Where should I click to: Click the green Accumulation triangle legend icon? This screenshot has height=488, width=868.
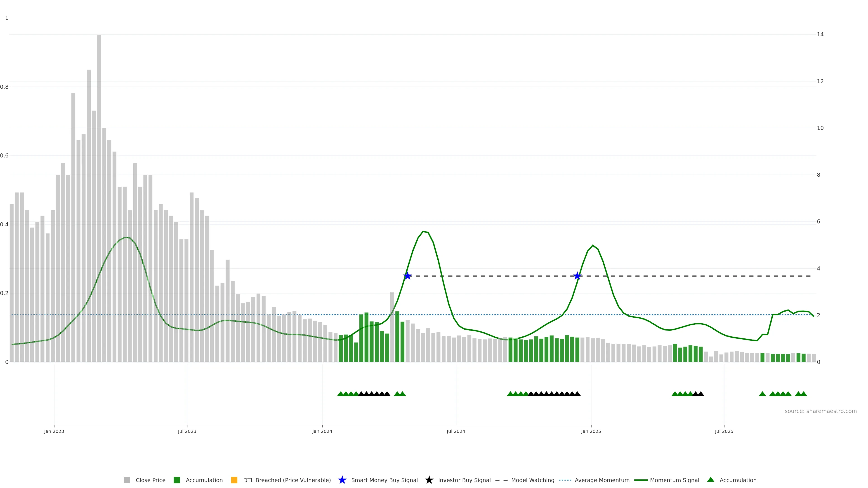click(x=711, y=480)
